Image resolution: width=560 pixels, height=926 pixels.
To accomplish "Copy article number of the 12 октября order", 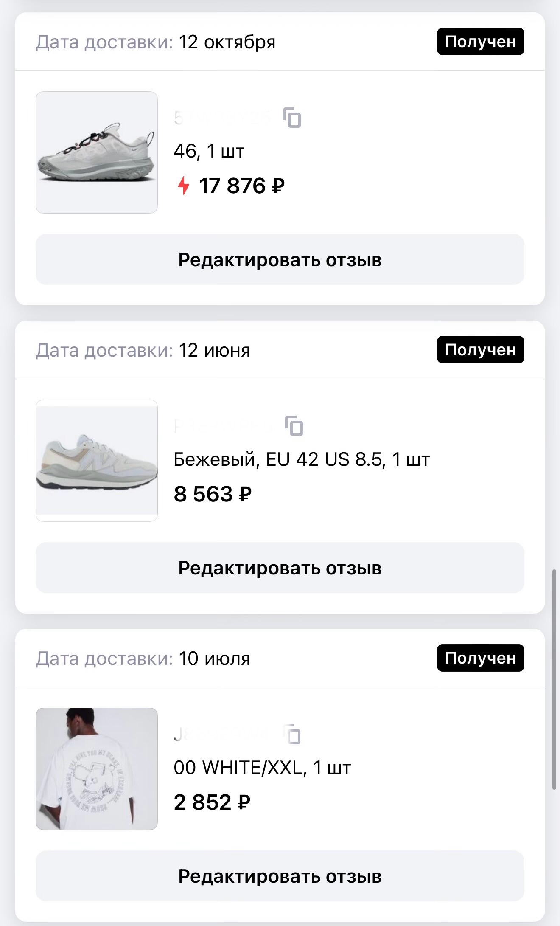I will pos(292,118).
